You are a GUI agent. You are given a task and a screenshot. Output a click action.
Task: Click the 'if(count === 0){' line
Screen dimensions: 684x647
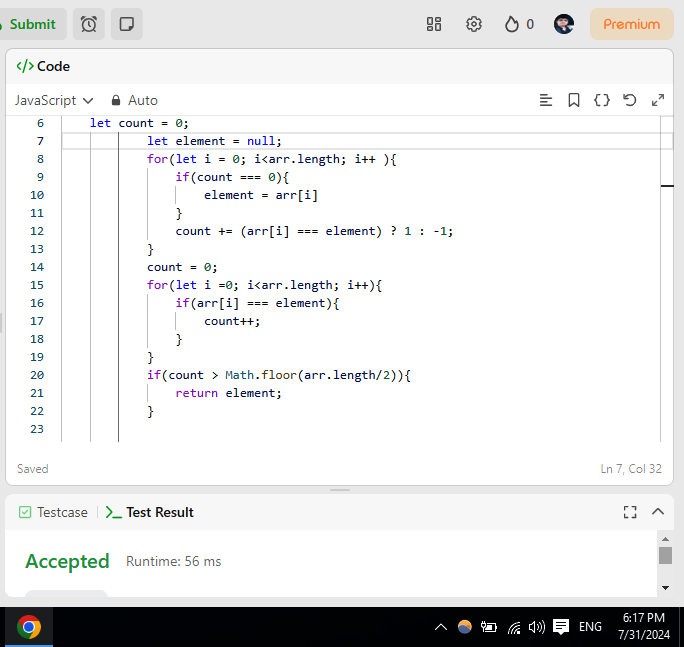pos(232,177)
